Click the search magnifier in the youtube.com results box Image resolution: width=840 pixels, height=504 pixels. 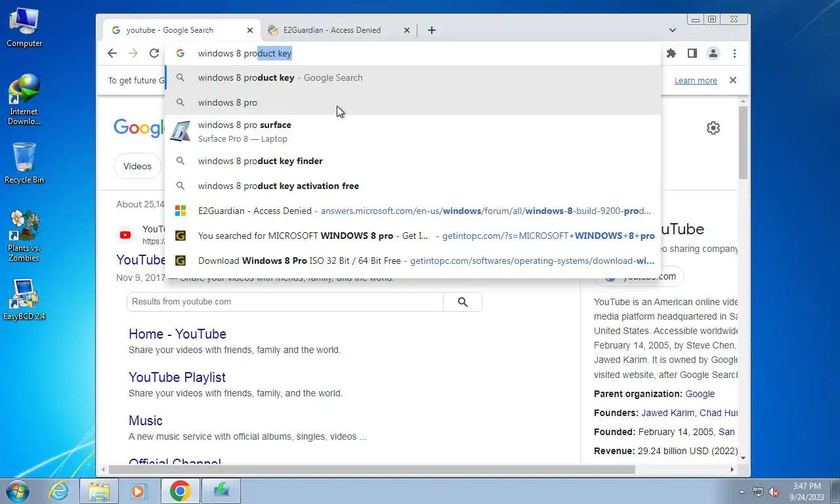click(463, 302)
